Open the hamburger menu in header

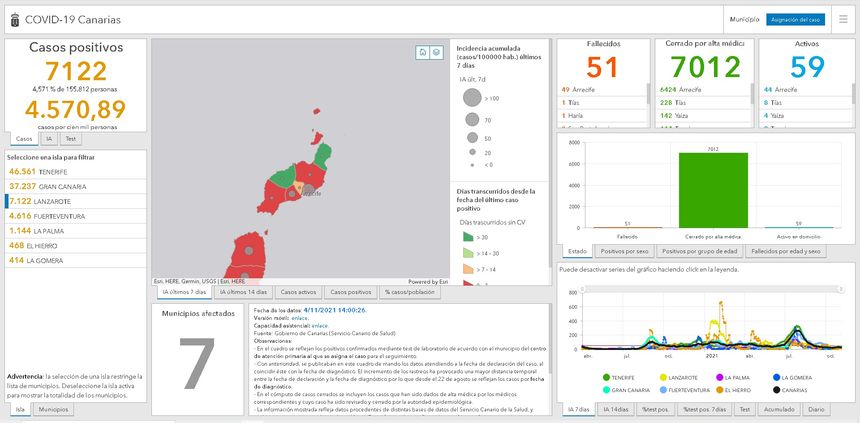[843, 19]
